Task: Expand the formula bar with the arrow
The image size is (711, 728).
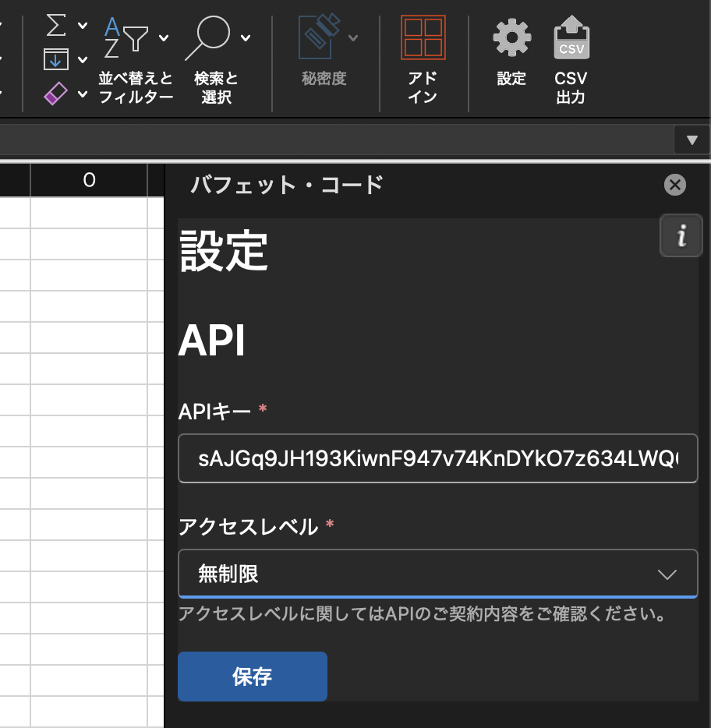Action: (x=692, y=140)
